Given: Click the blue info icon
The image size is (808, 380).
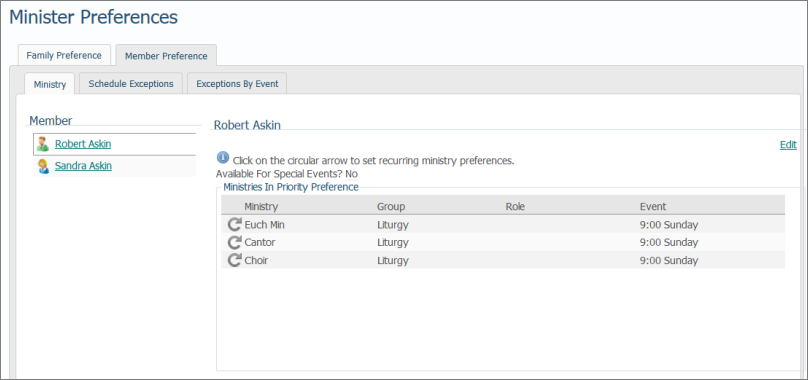Looking at the screenshot, I should pos(223,158).
